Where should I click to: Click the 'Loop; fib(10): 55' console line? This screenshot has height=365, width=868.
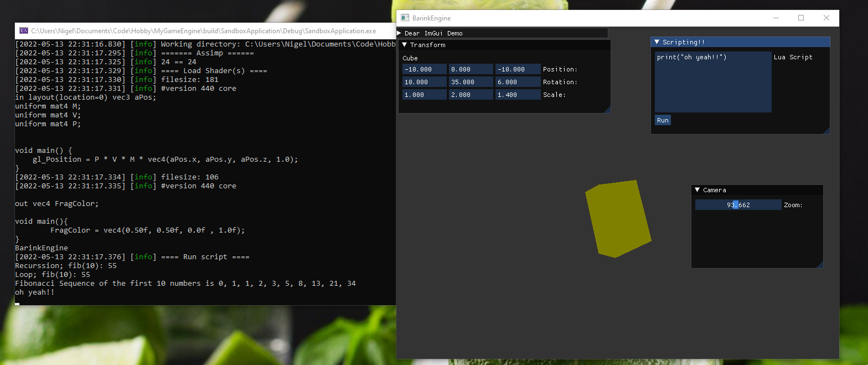pos(53,275)
